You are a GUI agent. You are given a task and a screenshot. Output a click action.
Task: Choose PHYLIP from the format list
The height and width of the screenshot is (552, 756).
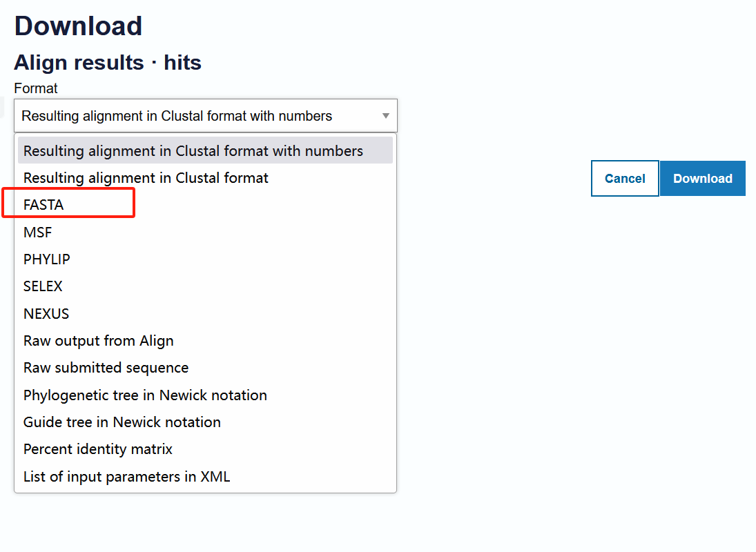click(x=205, y=259)
